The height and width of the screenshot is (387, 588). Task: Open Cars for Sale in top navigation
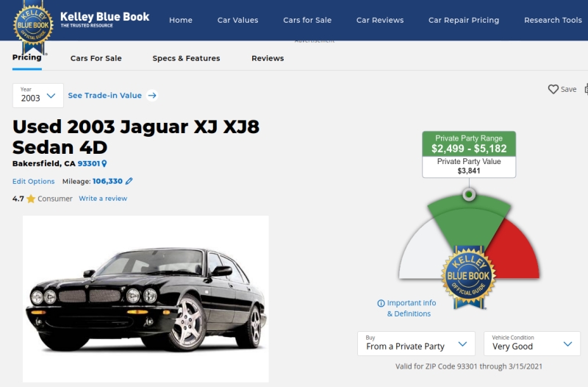click(x=307, y=21)
